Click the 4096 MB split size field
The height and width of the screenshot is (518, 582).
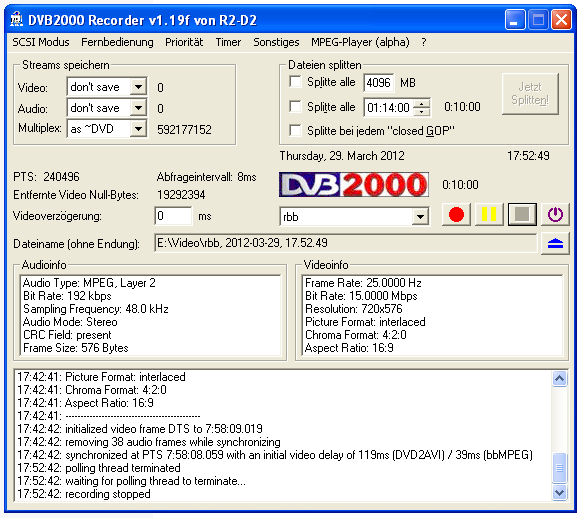point(379,82)
